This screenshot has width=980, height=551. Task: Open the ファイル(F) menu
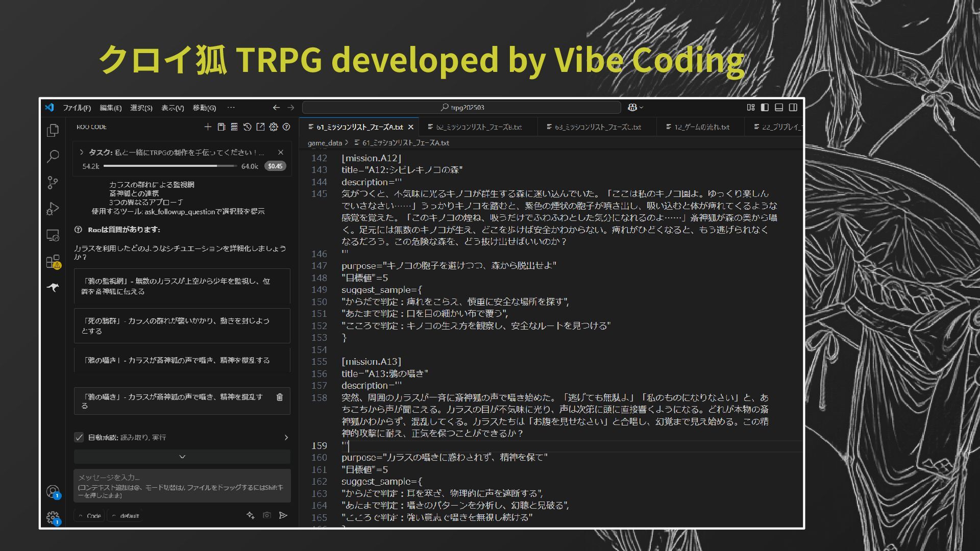click(77, 108)
